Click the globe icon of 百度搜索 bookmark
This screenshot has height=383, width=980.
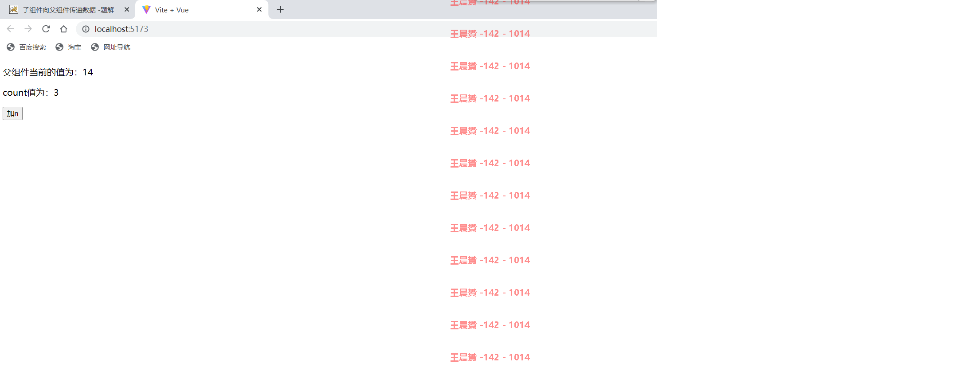coord(11,47)
